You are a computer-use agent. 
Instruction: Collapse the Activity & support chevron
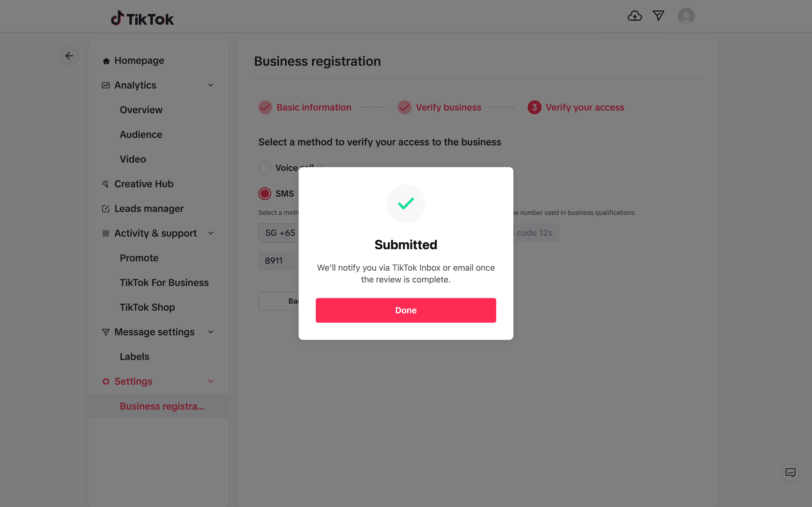(x=211, y=233)
